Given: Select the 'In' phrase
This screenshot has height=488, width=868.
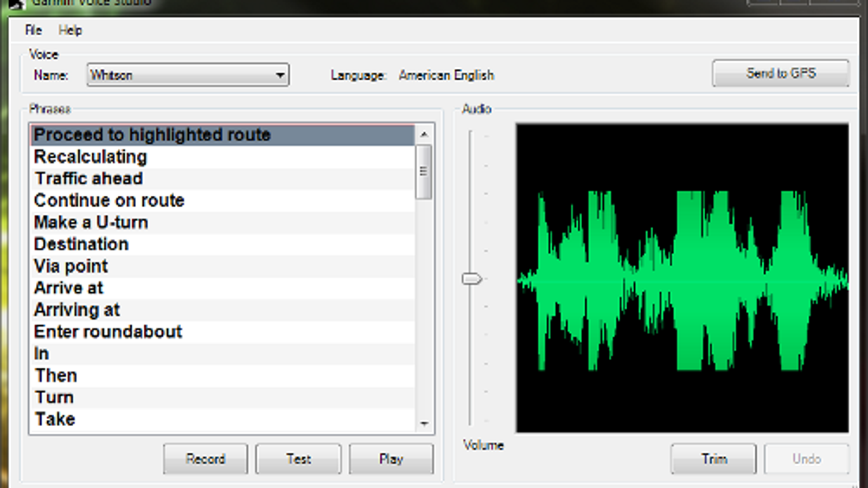Looking at the screenshot, I should (222, 354).
